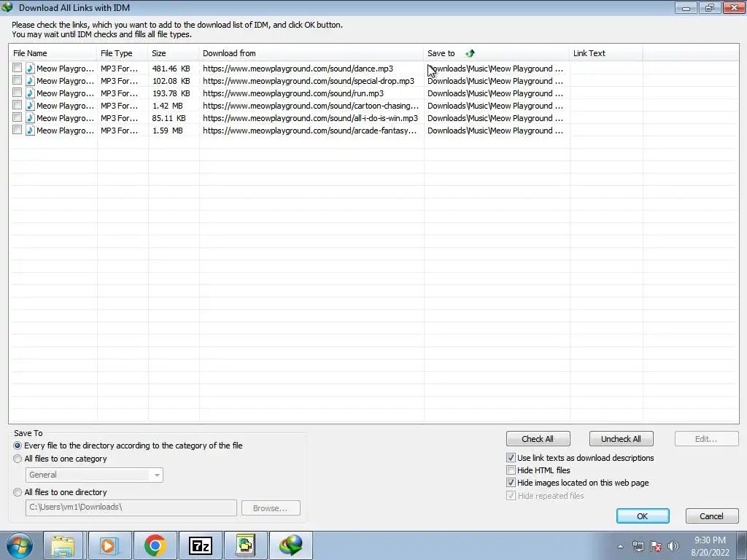Click the Downloads directory path field
The image size is (747, 560).
(x=131, y=507)
